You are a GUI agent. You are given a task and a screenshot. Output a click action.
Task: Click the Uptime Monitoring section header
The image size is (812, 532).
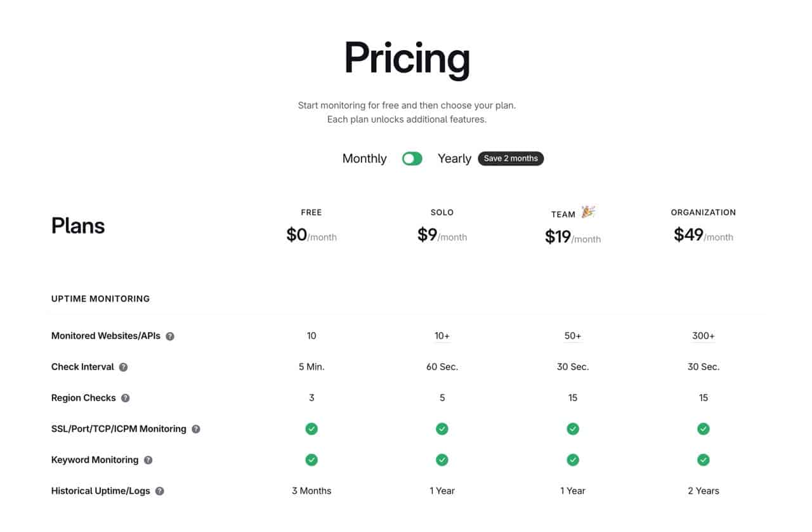(x=100, y=298)
